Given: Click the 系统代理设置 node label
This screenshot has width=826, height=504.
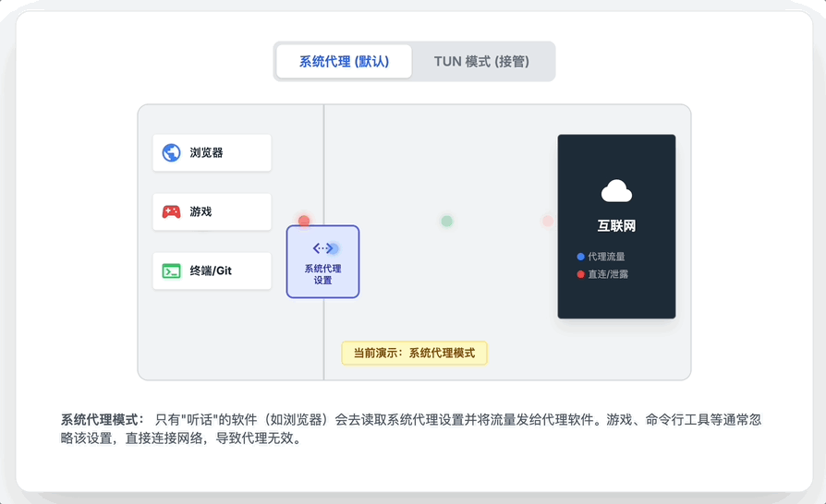Looking at the screenshot, I should tap(322, 274).
